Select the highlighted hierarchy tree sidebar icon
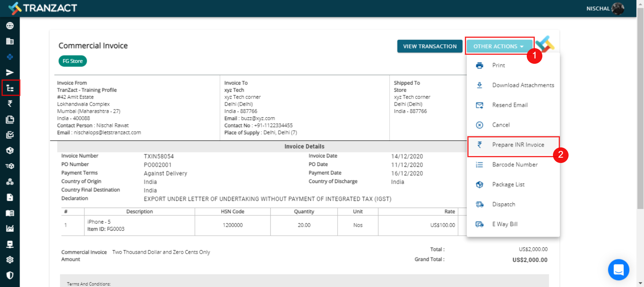 pos(10,88)
